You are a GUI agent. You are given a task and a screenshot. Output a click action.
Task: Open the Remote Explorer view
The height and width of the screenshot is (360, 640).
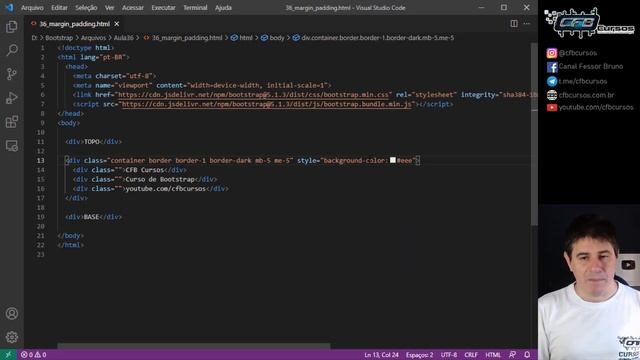pos(12,146)
